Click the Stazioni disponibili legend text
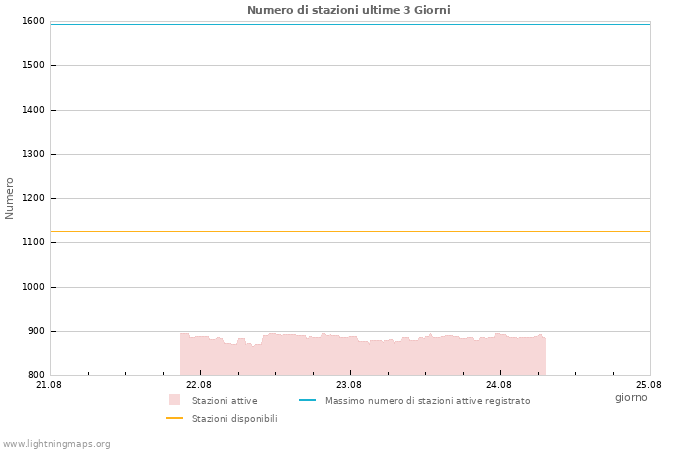Viewport: 700px width, 450px height. click(x=235, y=418)
